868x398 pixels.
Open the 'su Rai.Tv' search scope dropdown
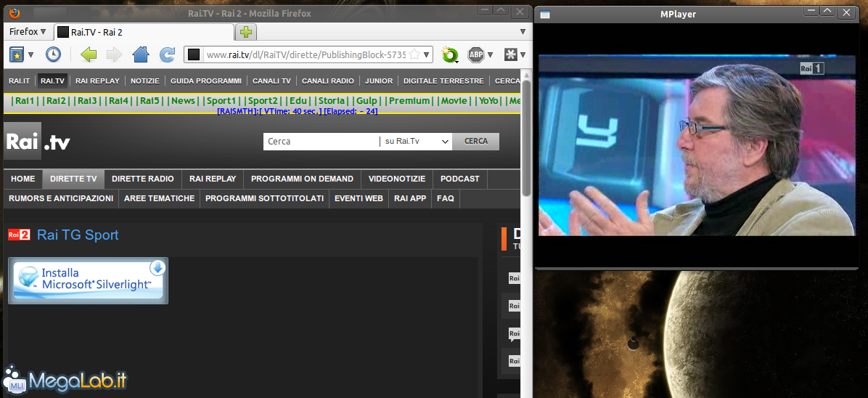pyautogui.click(x=416, y=142)
